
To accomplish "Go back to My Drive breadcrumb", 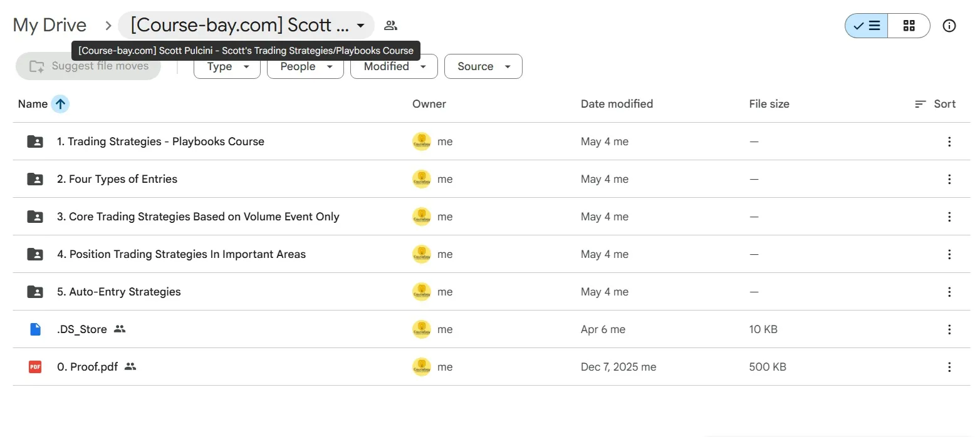I will [50, 26].
